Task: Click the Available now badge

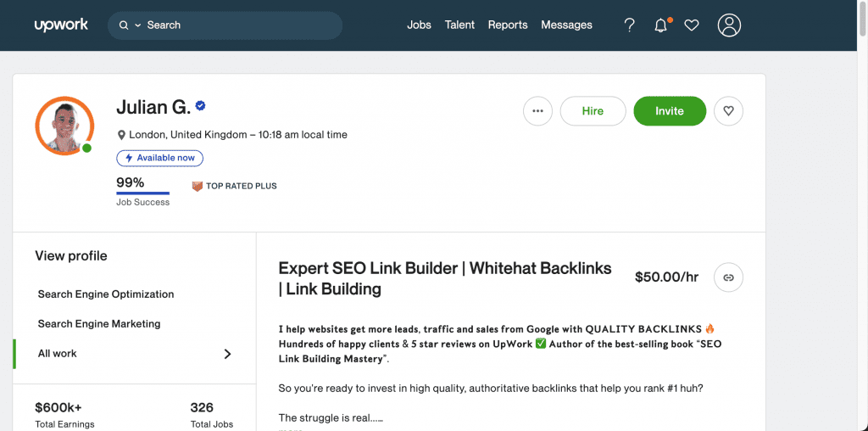Action: (159, 158)
